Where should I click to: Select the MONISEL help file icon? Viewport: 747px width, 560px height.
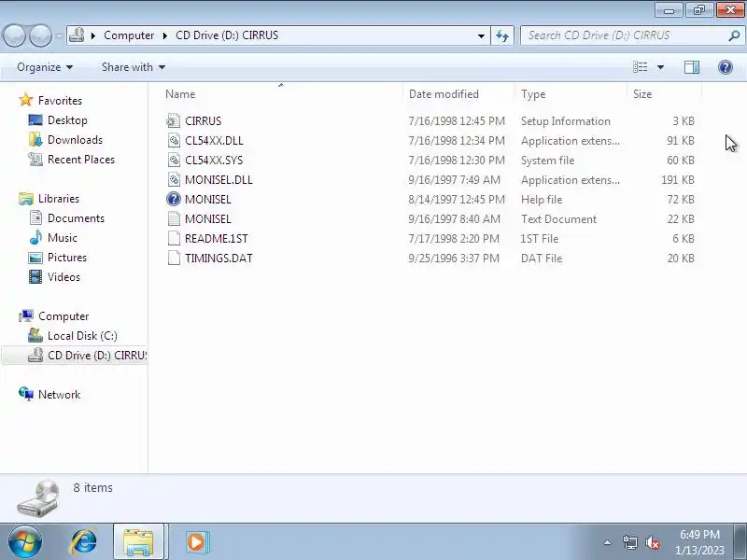pyautogui.click(x=174, y=199)
